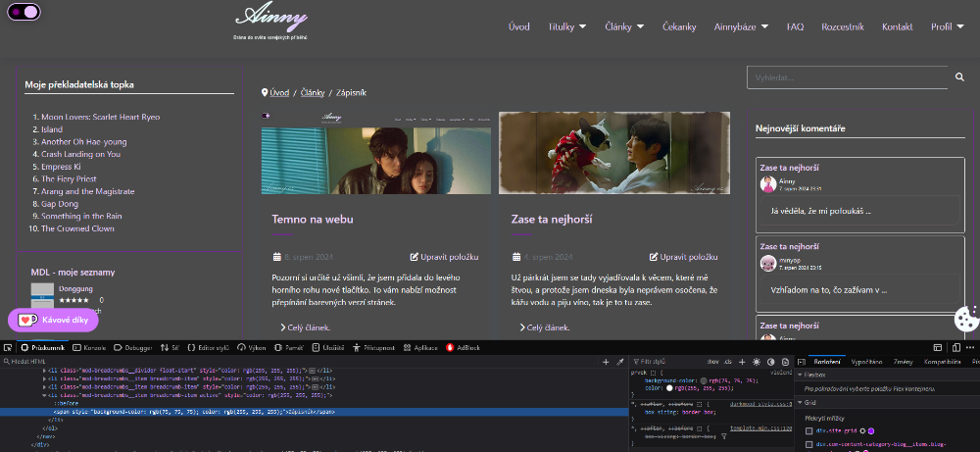The image size is (980, 452).
Task: Open the Články dropdown menu
Action: 624,26
